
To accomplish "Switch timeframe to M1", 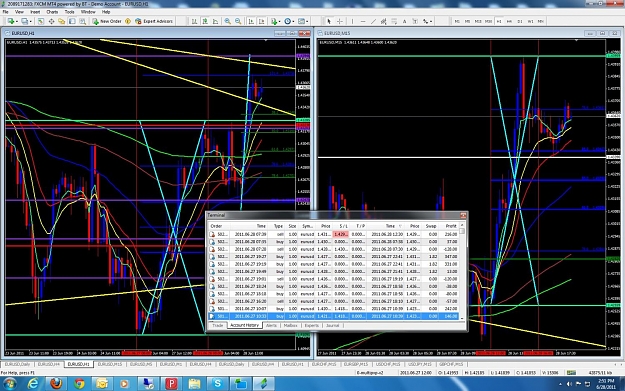I will point(457,21).
